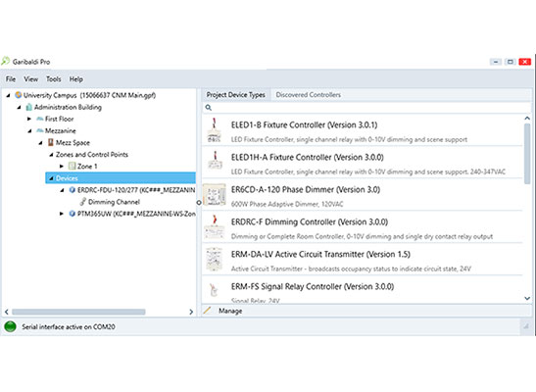
Task: Click the Zone 1 icon
Action: 72,166
